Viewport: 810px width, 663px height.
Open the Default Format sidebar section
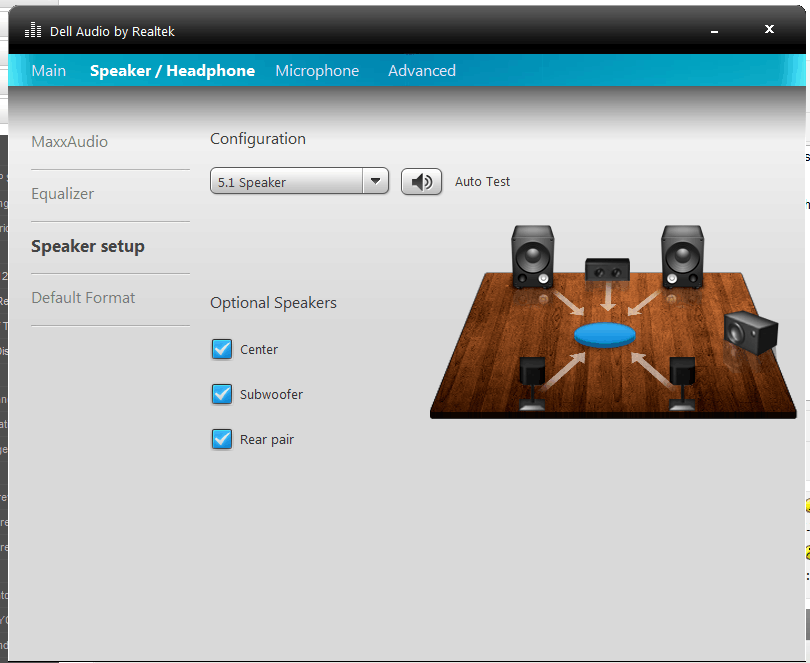tap(83, 298)
